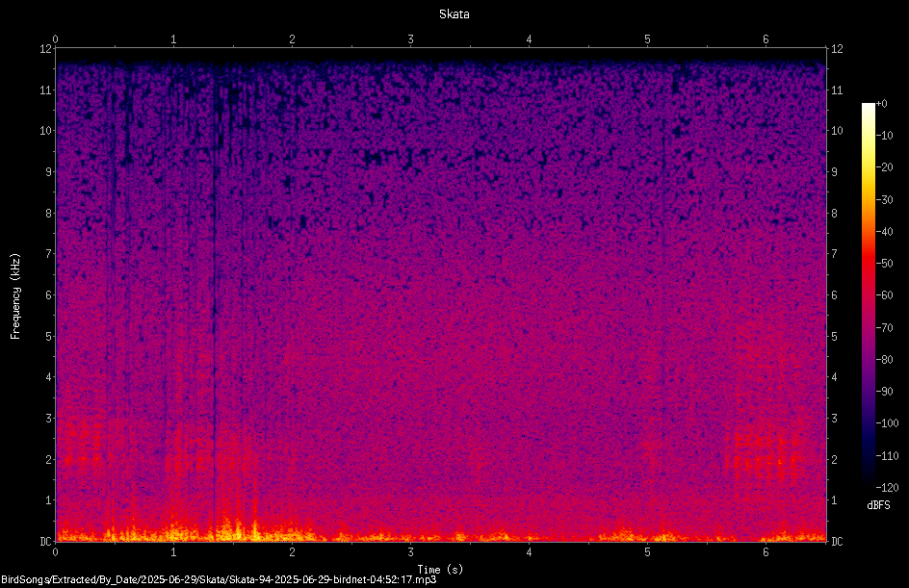This screenshot has width=909, height=588.
Task: Click the bright yellow low-frequency burst near 1.5 seconds
Action: click(237, 529)
